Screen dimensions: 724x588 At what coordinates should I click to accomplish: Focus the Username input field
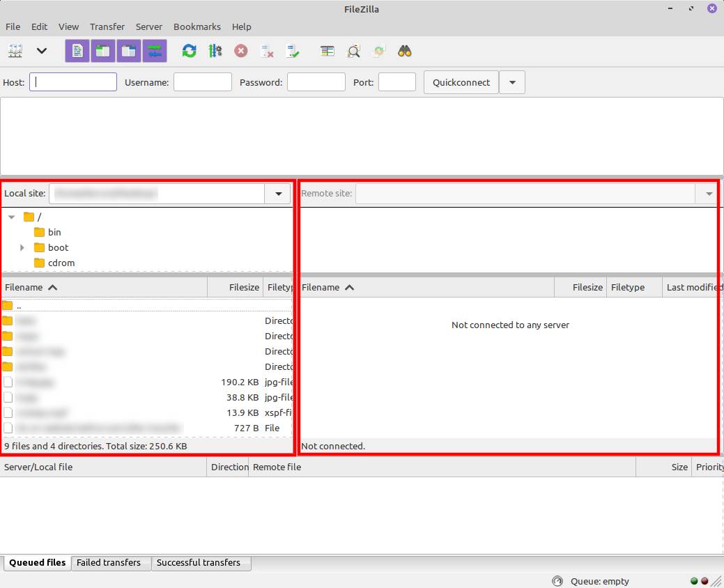coord(203,82)
